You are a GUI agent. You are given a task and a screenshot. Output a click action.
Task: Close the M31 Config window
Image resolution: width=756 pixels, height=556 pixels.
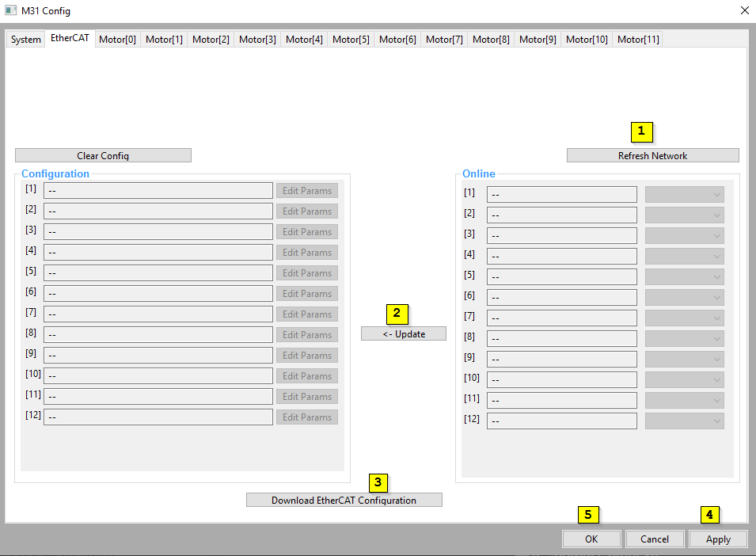(744, 10)
